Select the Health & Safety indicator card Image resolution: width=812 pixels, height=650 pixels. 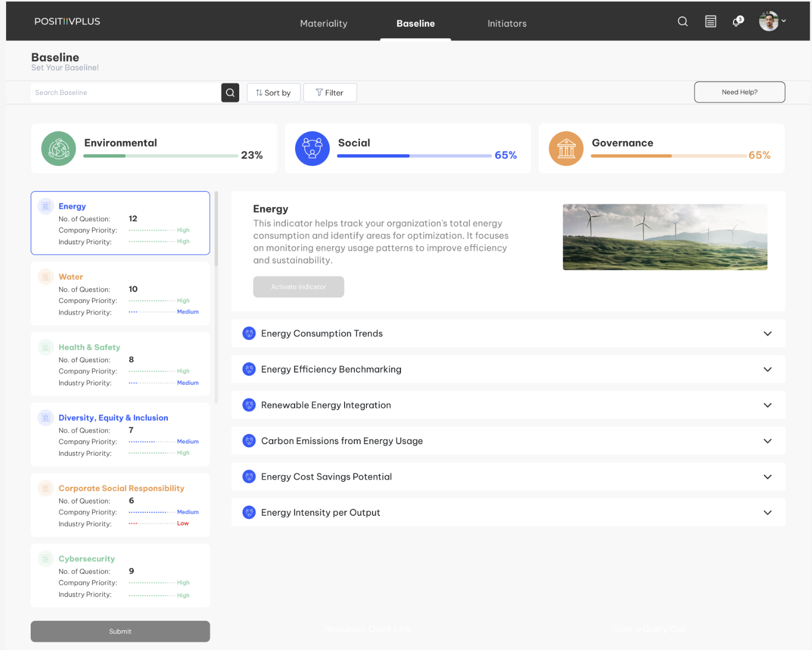coord(120,364)
